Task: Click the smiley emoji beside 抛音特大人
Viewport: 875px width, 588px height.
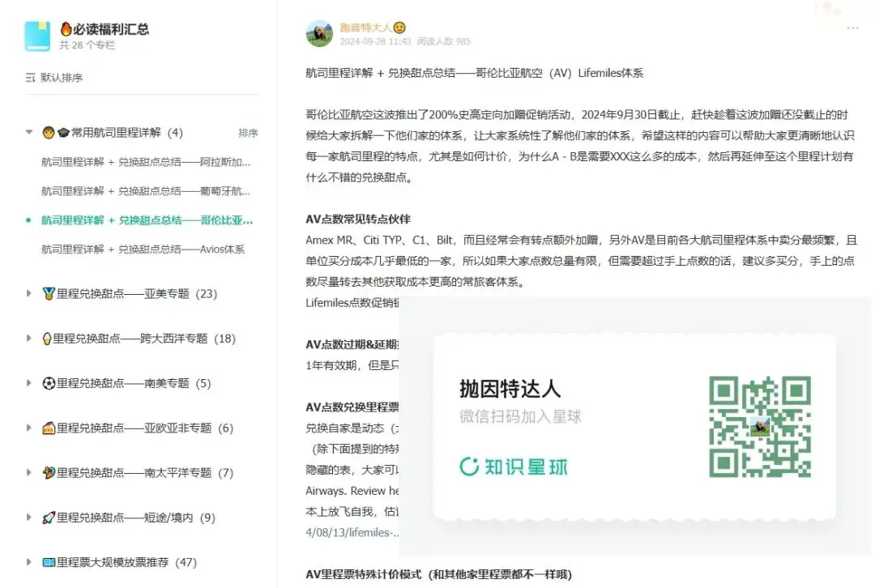Action: [399, 25]
